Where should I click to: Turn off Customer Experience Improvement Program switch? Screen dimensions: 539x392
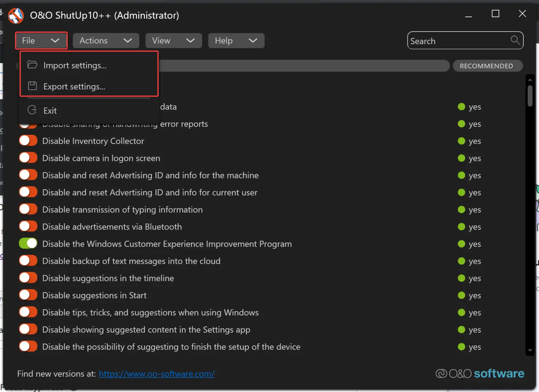(28, 244)
